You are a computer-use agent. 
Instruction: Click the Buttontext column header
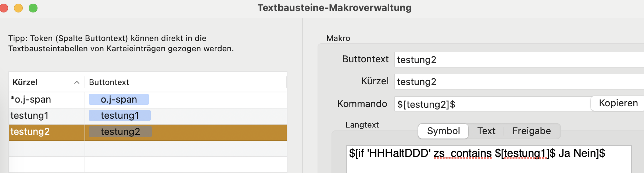pos(185,82)
